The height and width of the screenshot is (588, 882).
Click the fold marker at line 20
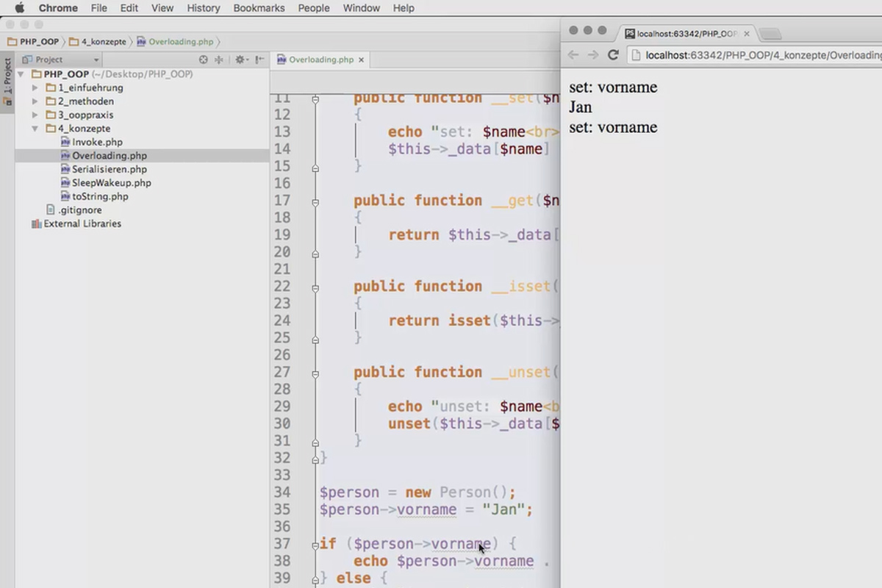(x=315, y=252)
